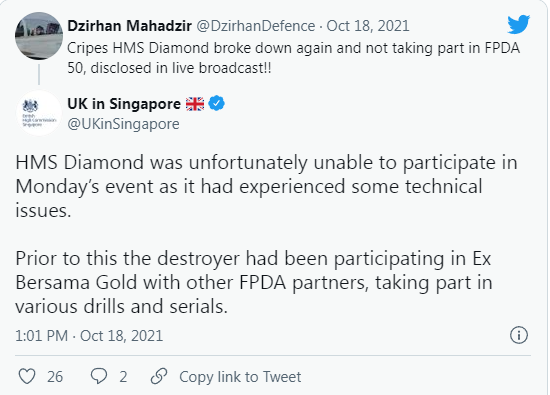Image resolution: width=550 pixels, height=395 pixels.
Task: Open the tweet info circle icon
Action: (518, 335)
